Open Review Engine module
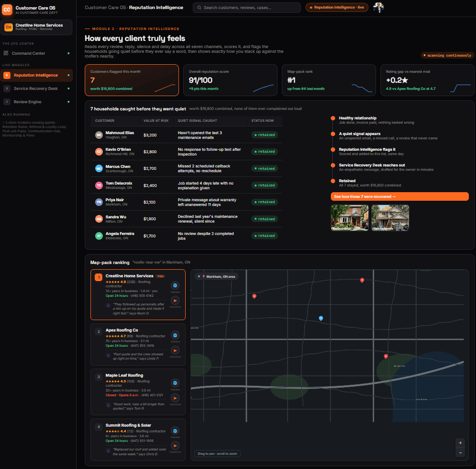476x469 pixels. (37, 102)
